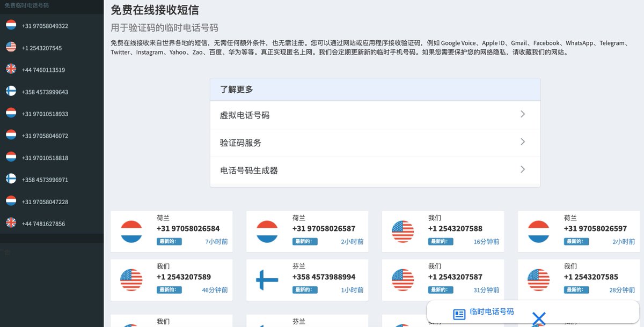The width and height of the screenshot is (644, 327).
Task: Click the Netherlands flag beside +31 97010518933
Action: coord(11,113)
